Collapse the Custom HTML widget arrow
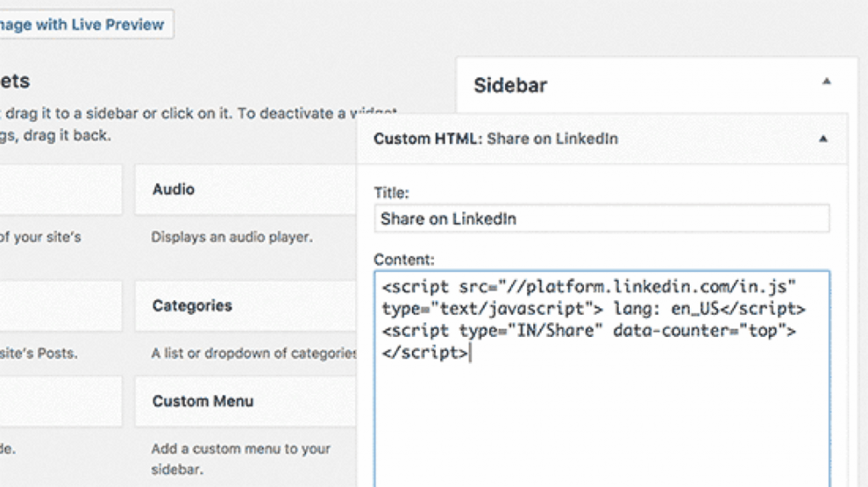 click(x=823, y=138)
